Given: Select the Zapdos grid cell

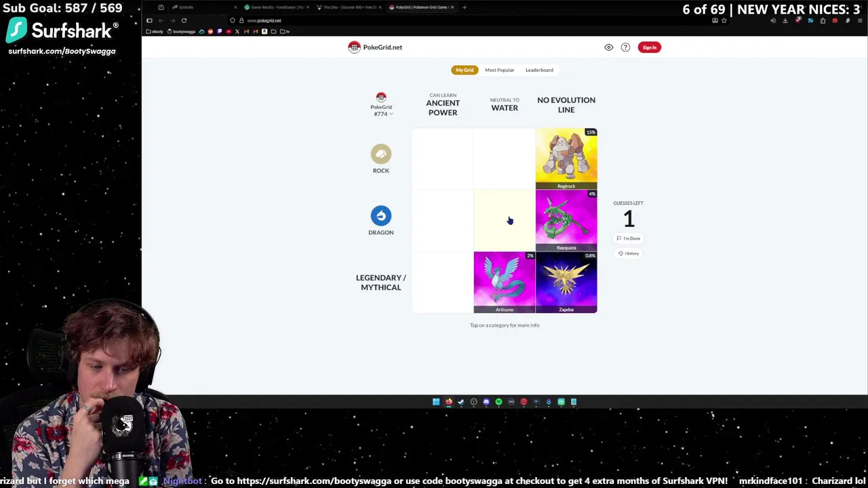Looking at the screenshot, I should click(566, 282).
